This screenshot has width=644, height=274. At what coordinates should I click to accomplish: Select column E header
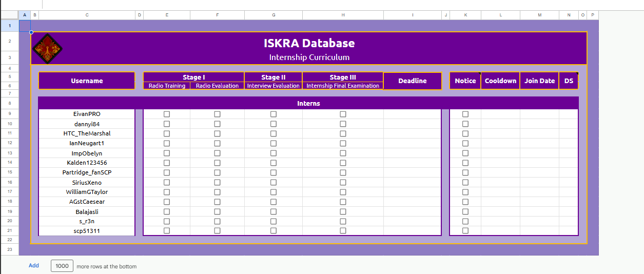(x=167, y=15)
